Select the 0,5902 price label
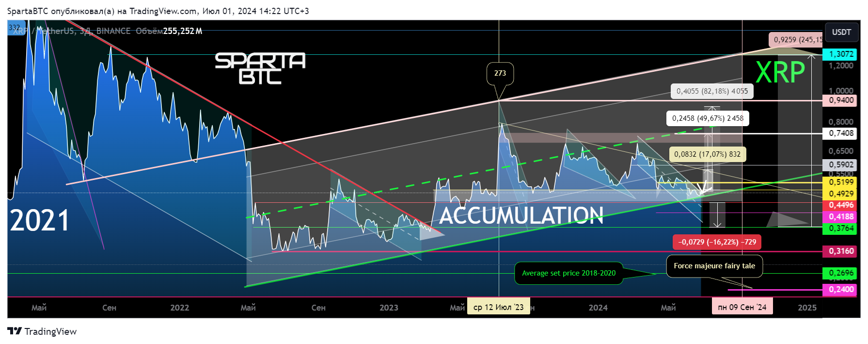 point(840,165)
